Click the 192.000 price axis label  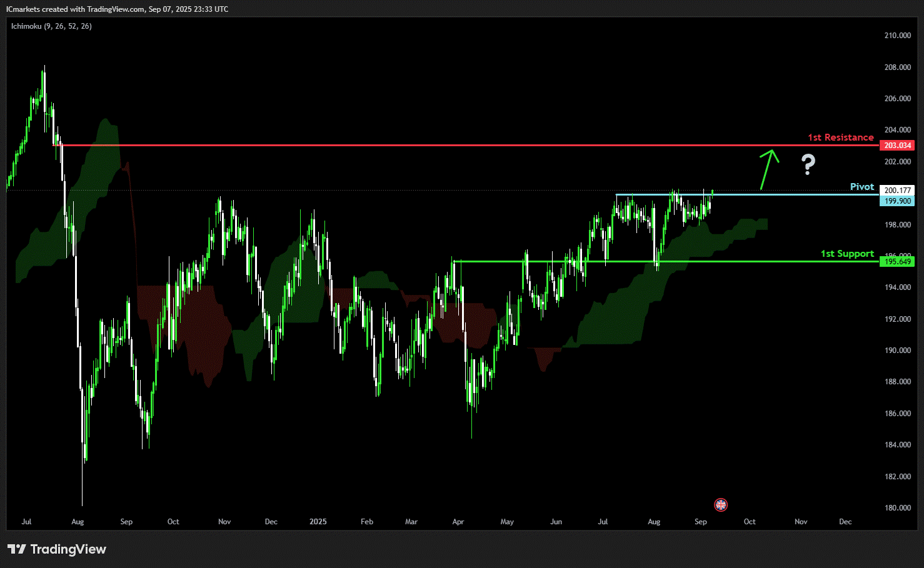(x=897, y=319)
